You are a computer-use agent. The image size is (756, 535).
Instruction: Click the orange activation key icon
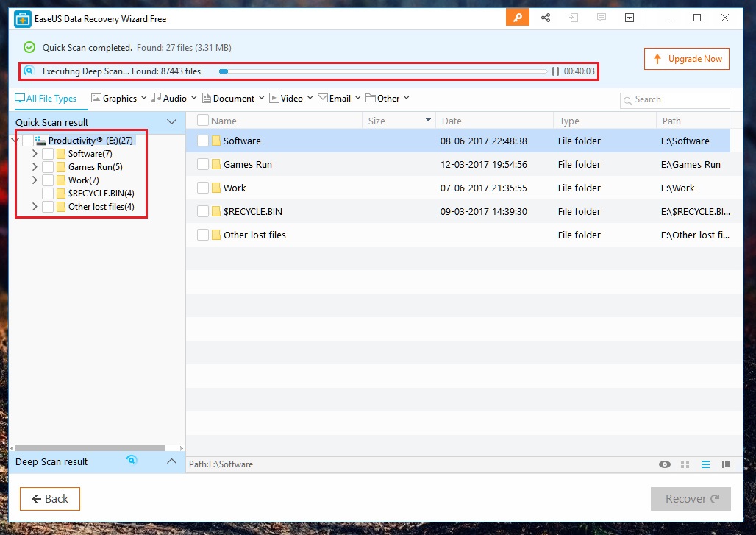tap(517, 18)
